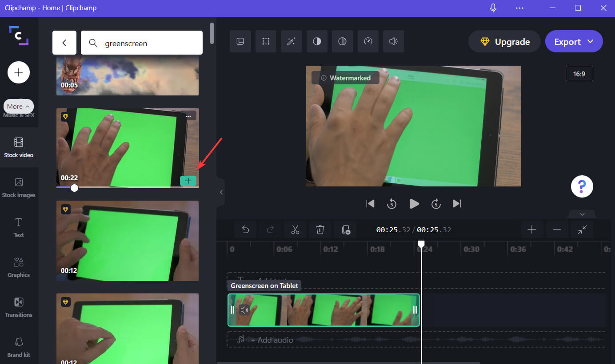The width and height of the screenshot is (615, 364).
Task: Delete the selected clip using the trash icon
Action: pos(320,229)
